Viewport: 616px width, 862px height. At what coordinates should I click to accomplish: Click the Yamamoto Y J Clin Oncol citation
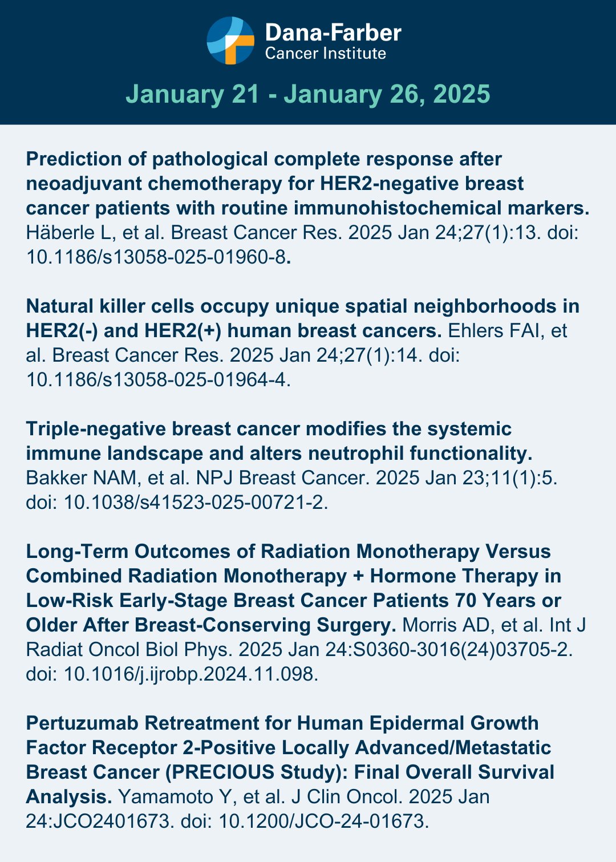(x=303, y=796)
